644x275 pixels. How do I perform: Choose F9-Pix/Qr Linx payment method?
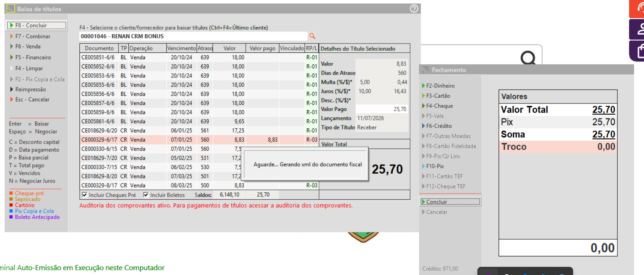[443, 156]
